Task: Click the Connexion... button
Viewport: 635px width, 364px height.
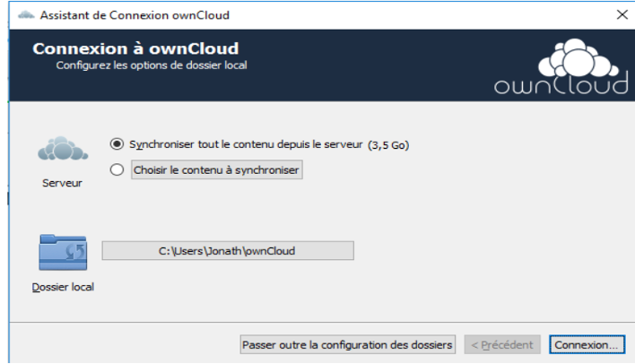Action: click(x=587, y=344)
